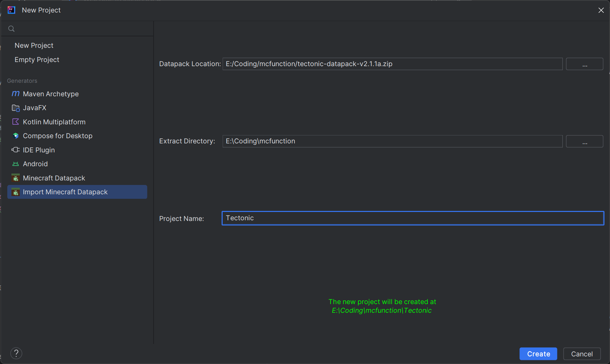Click into the Project Name field
610x364 pixels.
click(413, 218)
